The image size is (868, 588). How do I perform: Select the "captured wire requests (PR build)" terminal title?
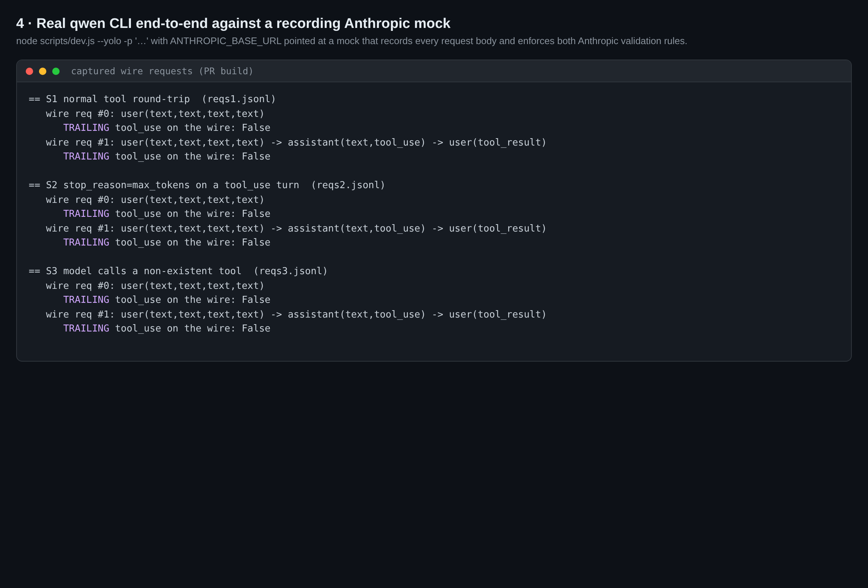[x=162, y=71]
